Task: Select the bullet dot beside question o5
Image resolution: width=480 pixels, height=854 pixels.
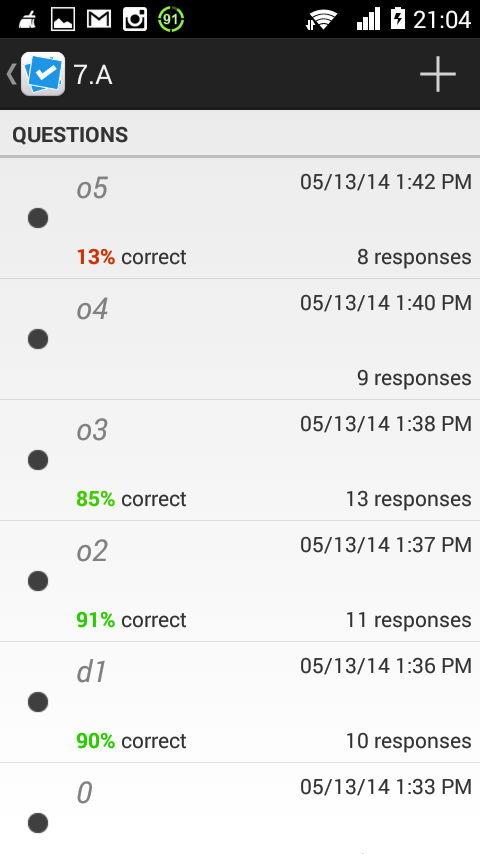Action: (38, 218)
